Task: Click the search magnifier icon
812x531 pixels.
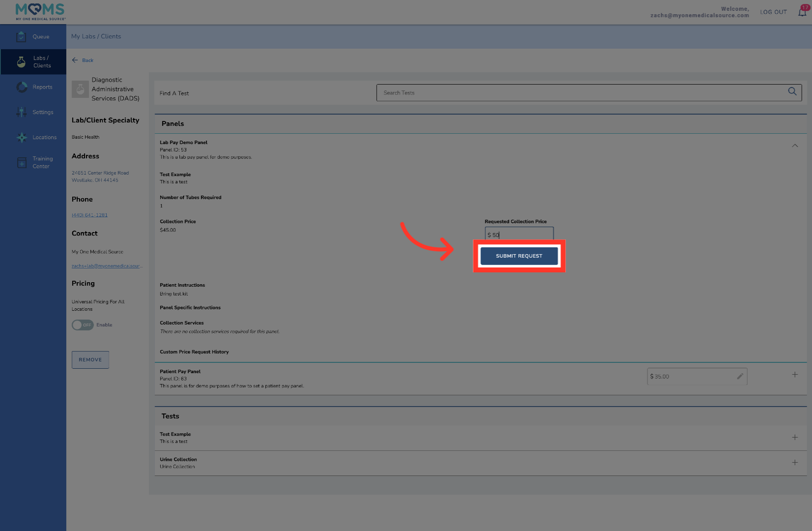Action: coord(792,92)
